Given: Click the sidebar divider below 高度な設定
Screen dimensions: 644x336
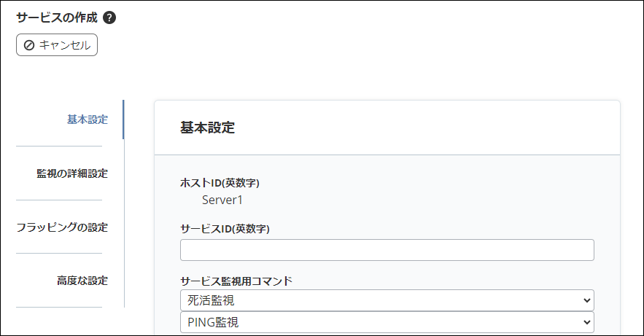Looking at the screenshot, I should pyautogui.click(x=59, y=307).
